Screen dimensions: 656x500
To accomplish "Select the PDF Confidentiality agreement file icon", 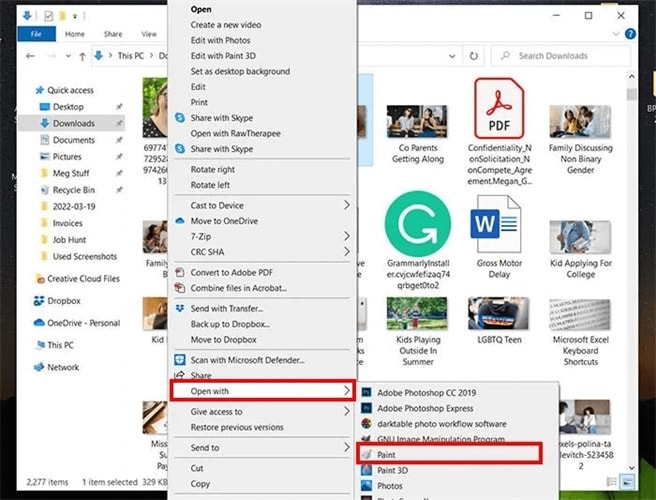I will (x=499, y=108).
